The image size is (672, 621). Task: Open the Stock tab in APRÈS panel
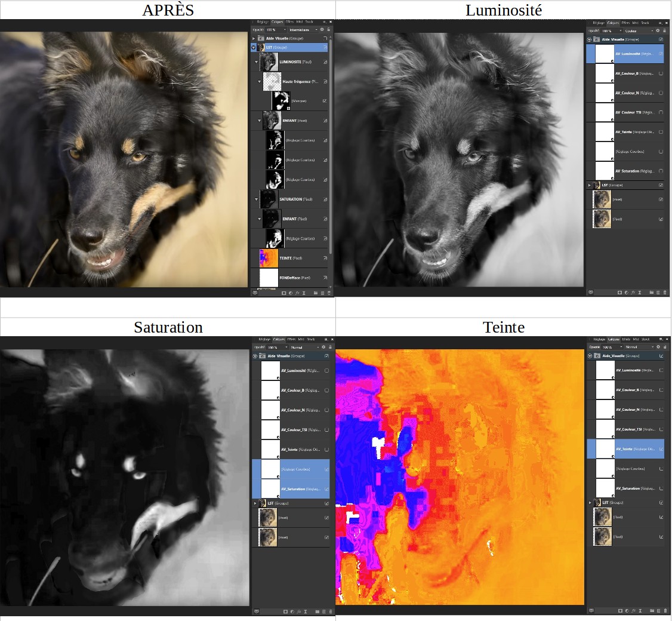(309, 21)
